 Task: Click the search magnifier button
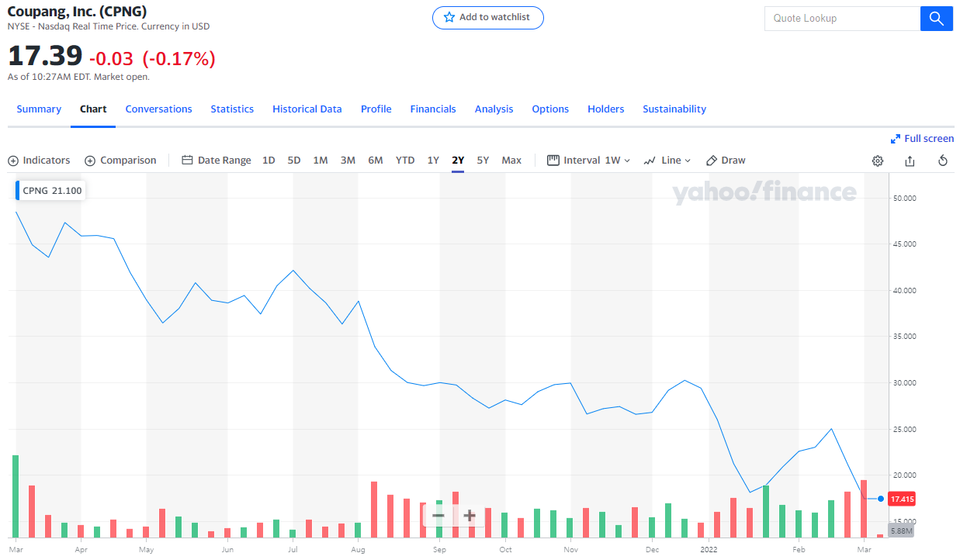(936, 19)
